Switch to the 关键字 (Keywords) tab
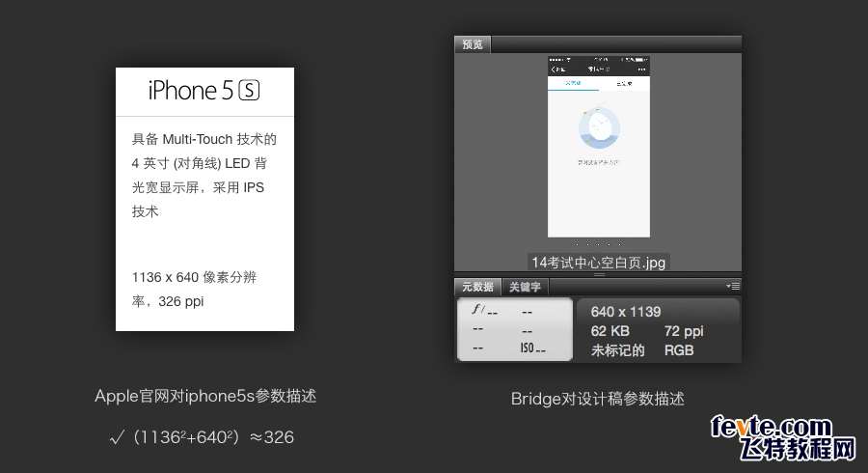 (525, 287)
